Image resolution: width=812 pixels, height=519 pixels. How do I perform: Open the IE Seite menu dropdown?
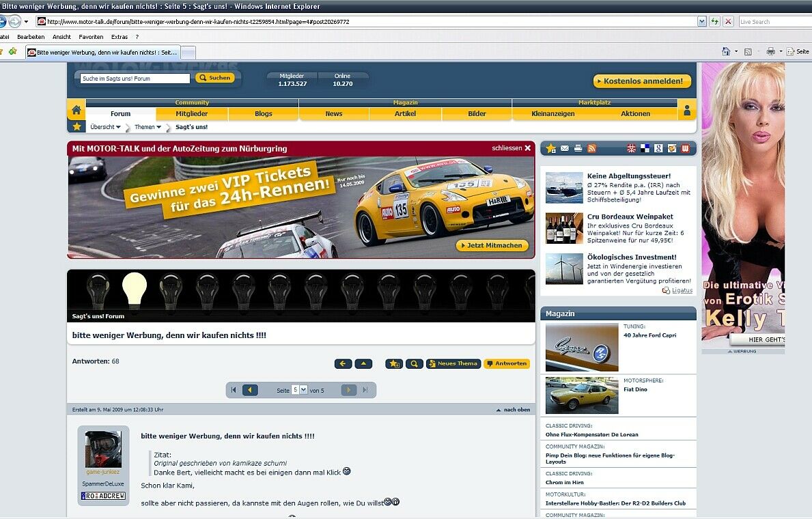[x=798, y=51]
